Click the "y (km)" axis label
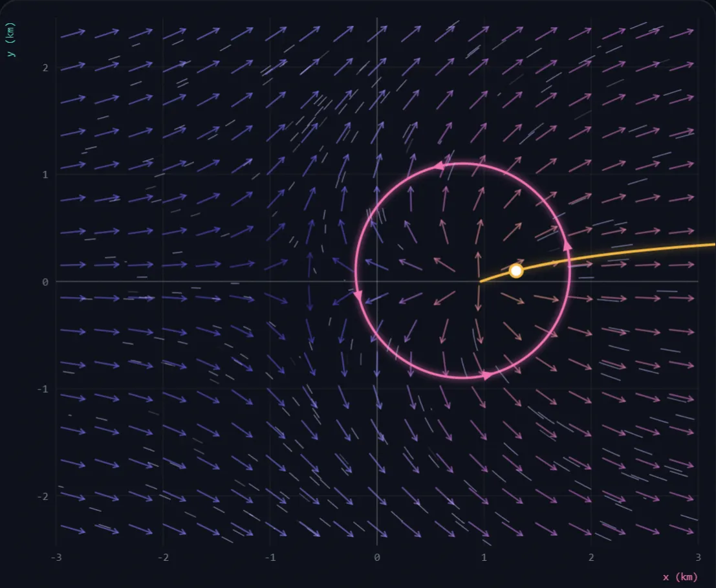The height and width of the screenshot is (588, 716). coord(11,39)
